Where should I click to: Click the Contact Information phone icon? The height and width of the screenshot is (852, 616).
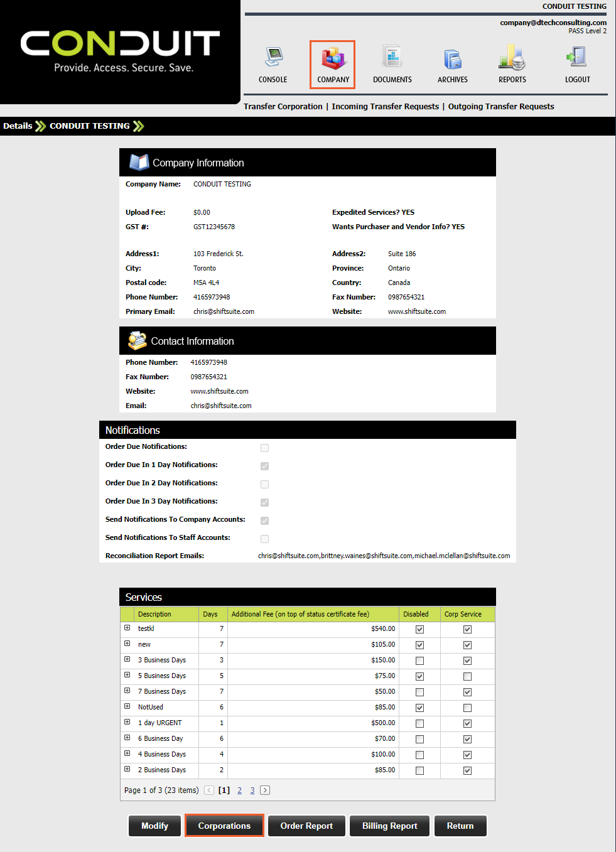[138, 340]
